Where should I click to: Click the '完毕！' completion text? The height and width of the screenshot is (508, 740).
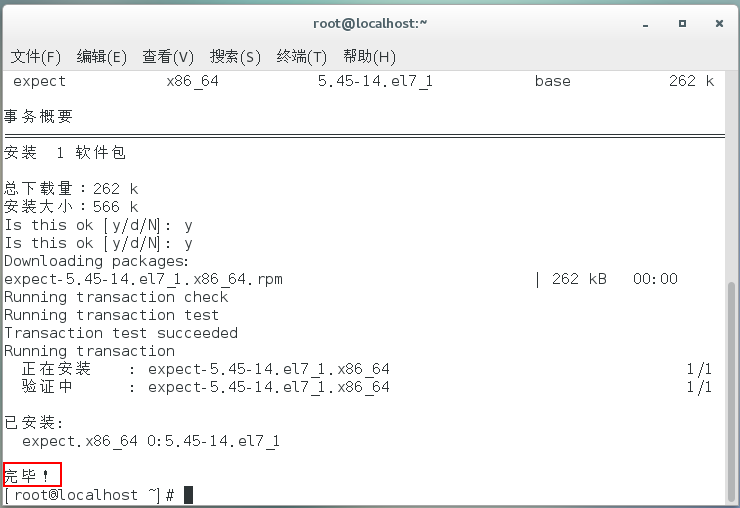click(x=27, y=475)
